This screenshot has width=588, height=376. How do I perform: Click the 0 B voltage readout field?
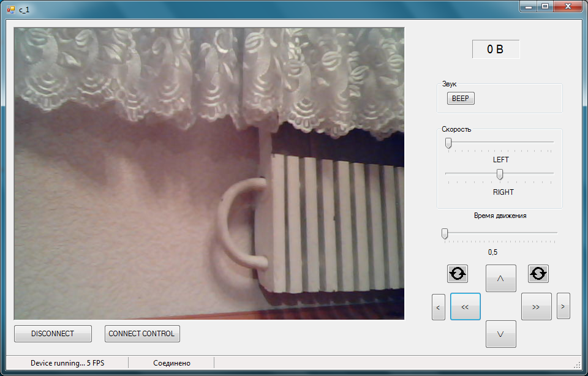click(x=496, y=49)
